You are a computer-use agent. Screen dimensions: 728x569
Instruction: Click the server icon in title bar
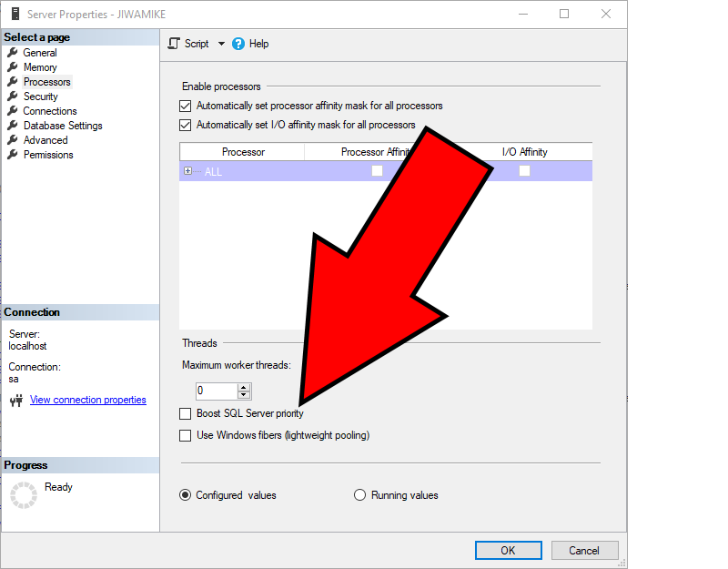13,14
